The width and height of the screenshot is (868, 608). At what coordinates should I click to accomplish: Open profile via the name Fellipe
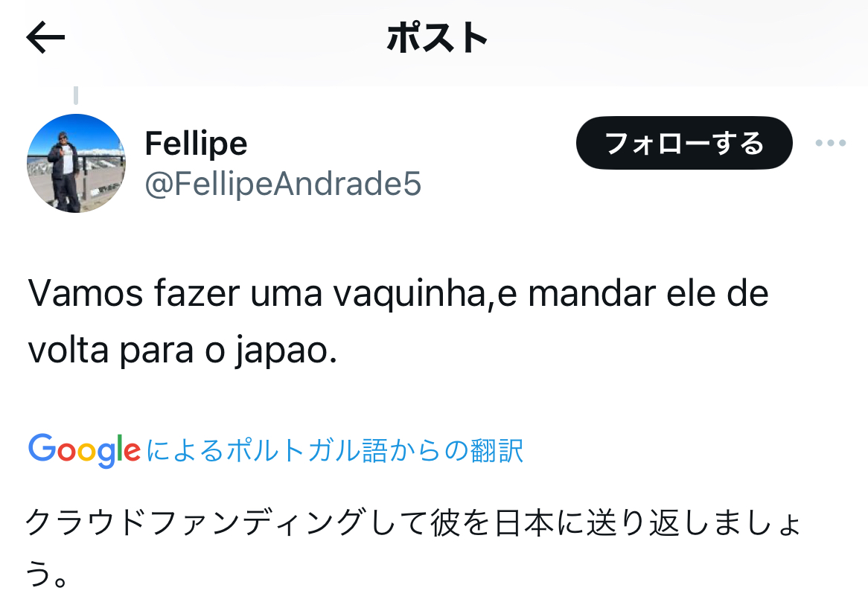click(x=196, y=144)
